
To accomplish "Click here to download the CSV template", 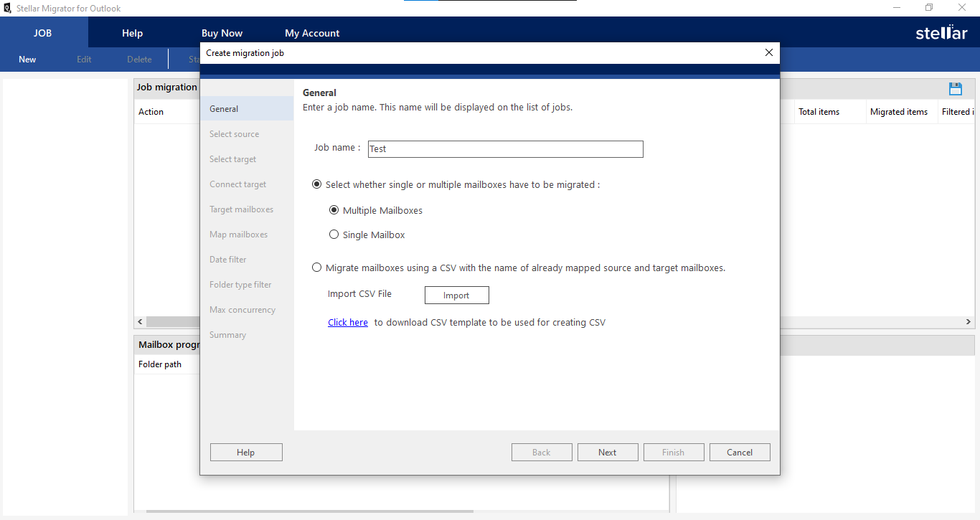I will pyautogui.click(x=348, y=322).
